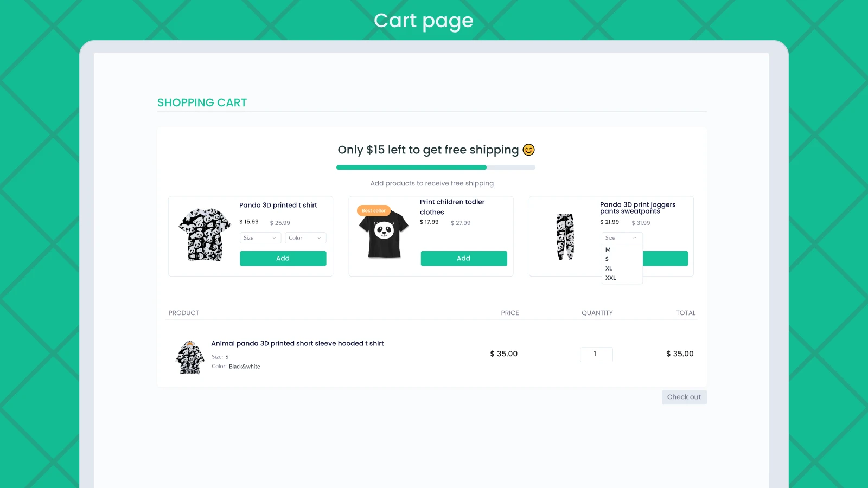The height and width of the screenshot is (488, 868).
Task: Collapse the Size dropdown on joggers pants
Action: (x=622, y=238)
